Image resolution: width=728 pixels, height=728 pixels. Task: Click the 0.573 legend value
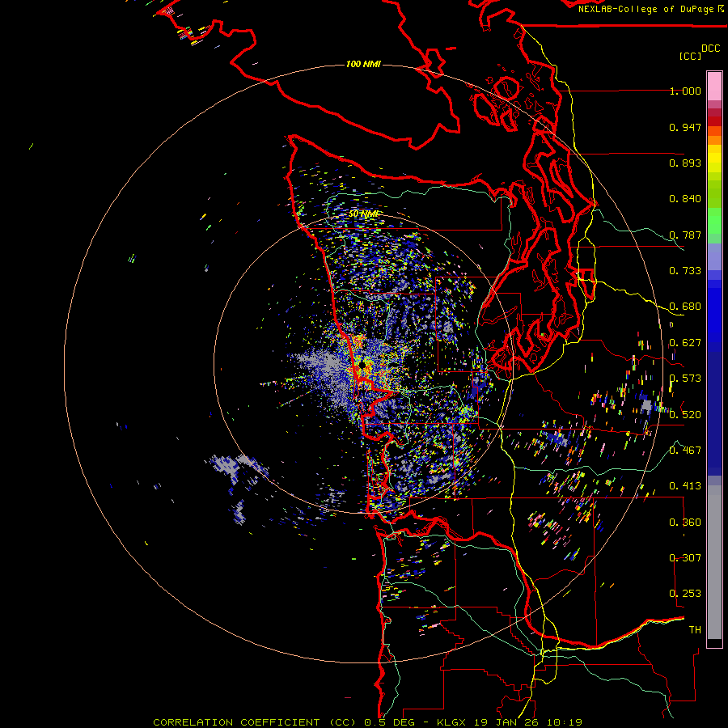685,379
